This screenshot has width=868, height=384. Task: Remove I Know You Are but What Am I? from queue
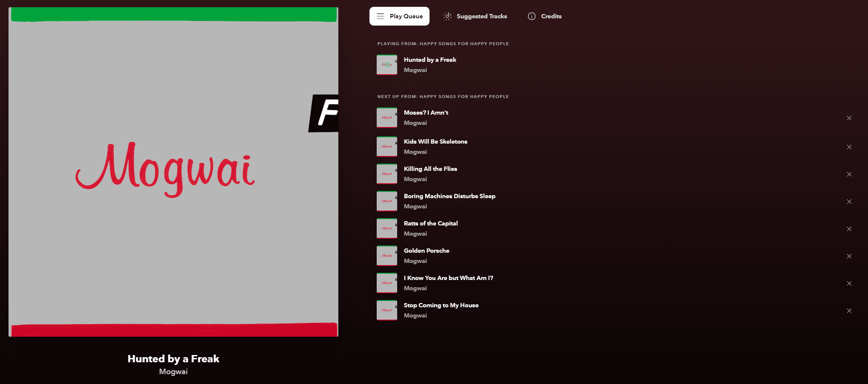pos(849,283)
